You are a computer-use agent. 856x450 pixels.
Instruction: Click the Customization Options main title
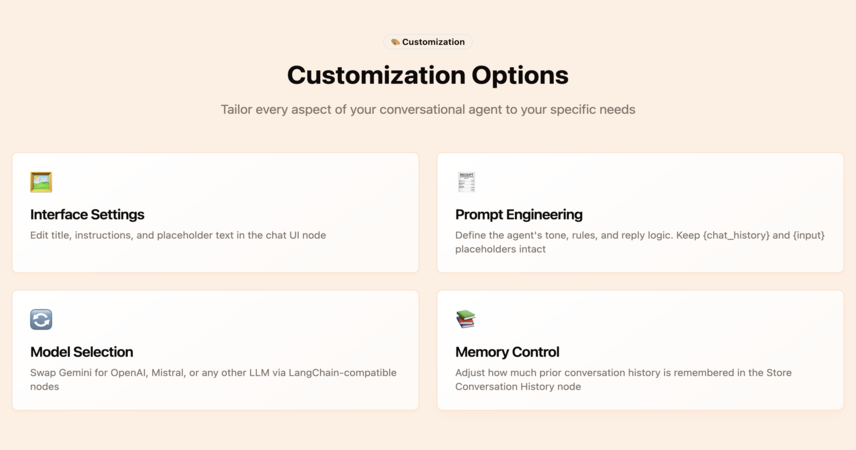[428, 75]
